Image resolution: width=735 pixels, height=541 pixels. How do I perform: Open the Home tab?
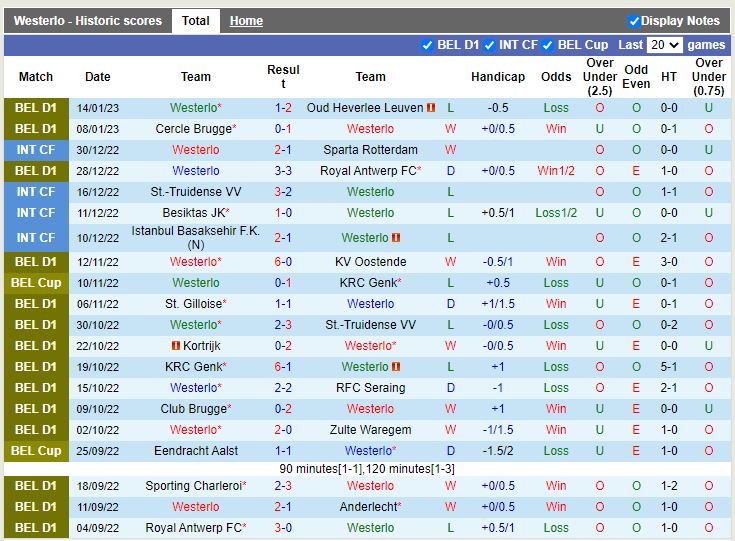pyautogui.click(x=246, y=21)
